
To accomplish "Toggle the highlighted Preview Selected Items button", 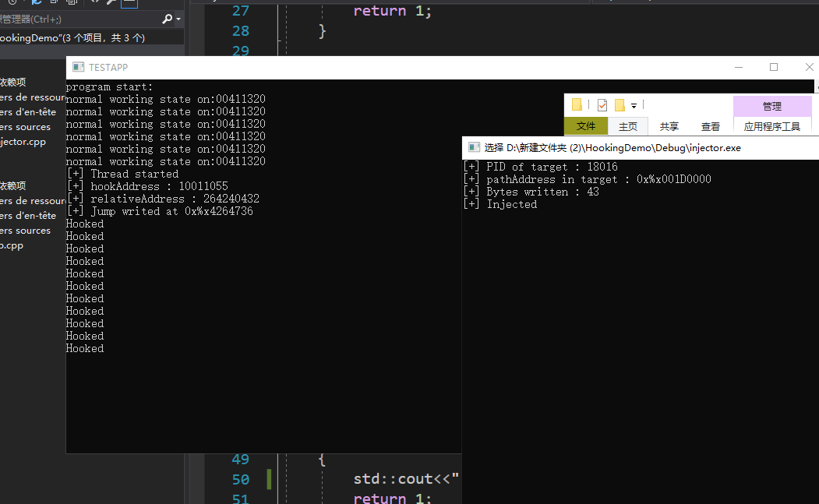I will [129, 3].
